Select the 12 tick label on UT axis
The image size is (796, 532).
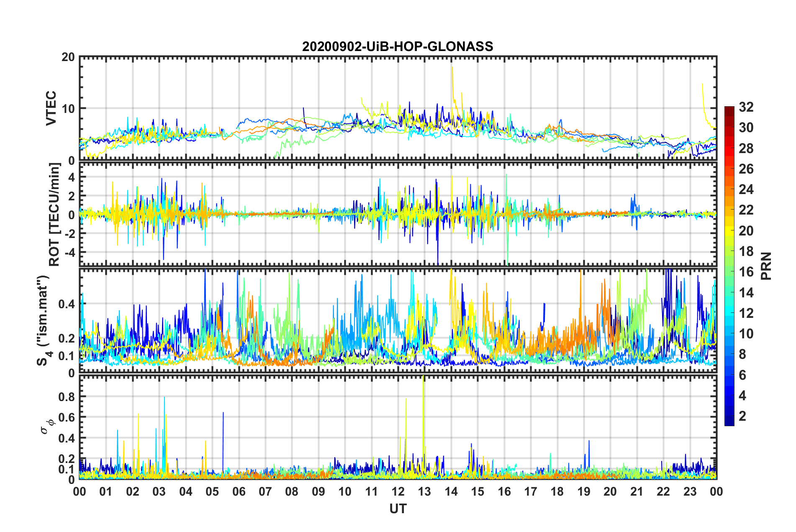[398, 491]
